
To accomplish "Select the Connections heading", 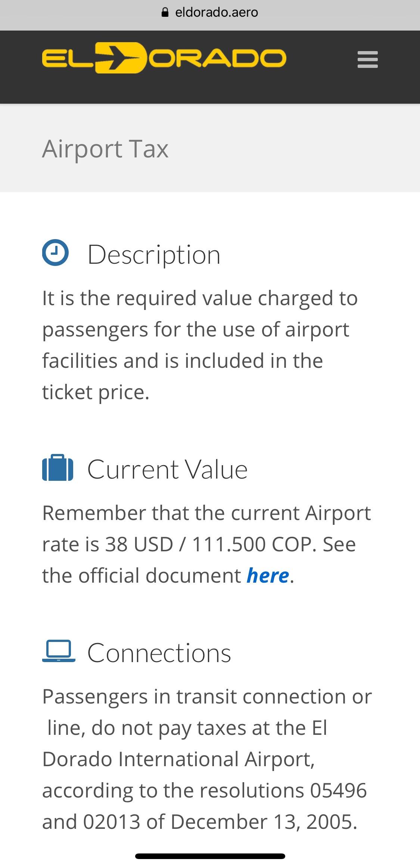I will pyautogui.click(x=159, y=653).
